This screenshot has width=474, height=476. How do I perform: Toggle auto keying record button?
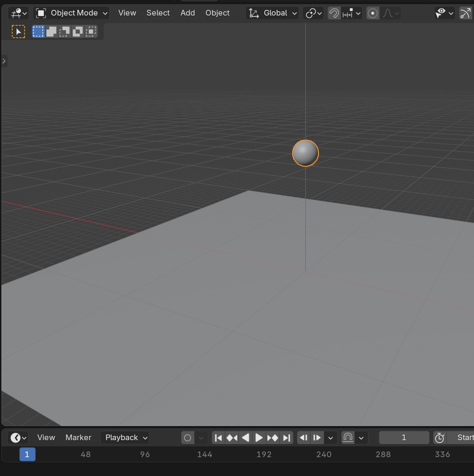tap(188, 438)
